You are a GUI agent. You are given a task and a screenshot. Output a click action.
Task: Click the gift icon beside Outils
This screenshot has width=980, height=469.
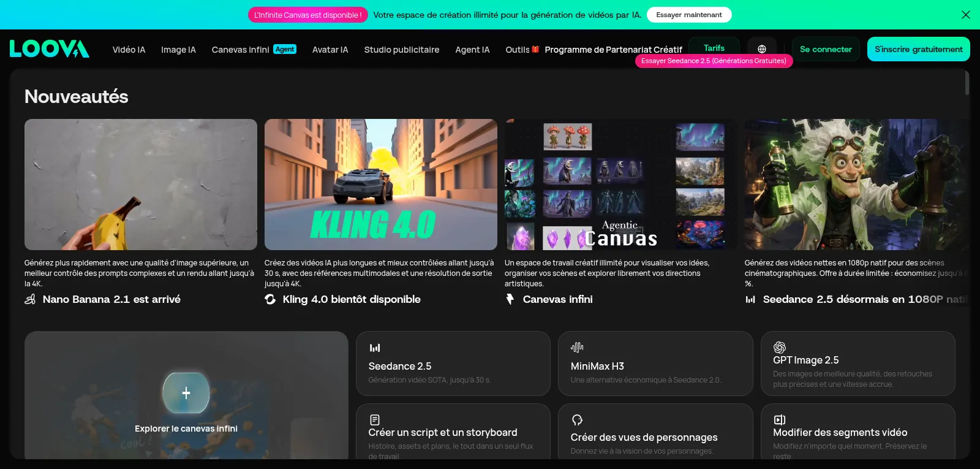pos(535,49)
